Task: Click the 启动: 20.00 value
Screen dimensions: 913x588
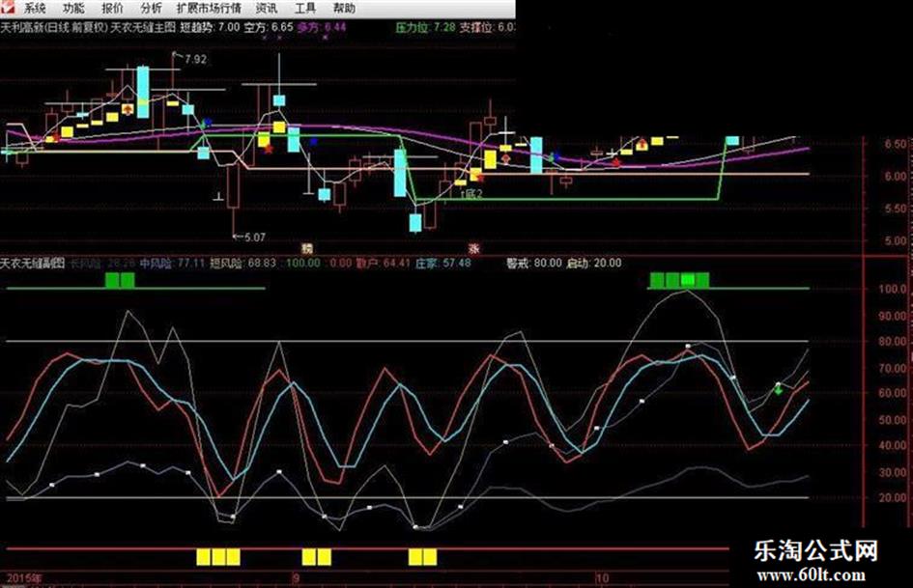Action: 594,264
